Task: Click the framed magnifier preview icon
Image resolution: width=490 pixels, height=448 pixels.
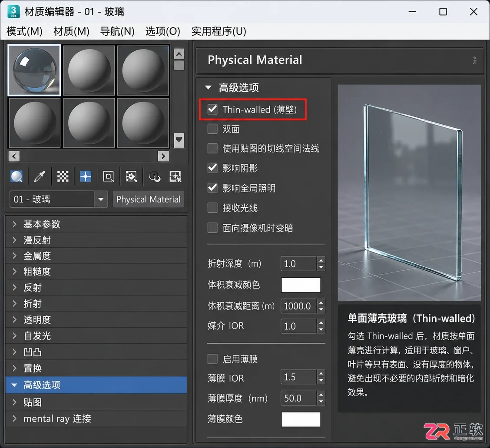Action: 109,176
